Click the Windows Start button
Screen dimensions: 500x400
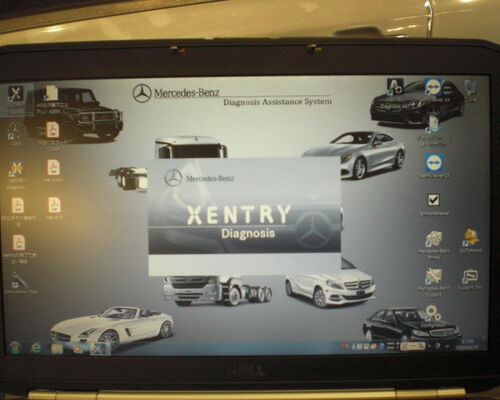click(x=15, y=348)
